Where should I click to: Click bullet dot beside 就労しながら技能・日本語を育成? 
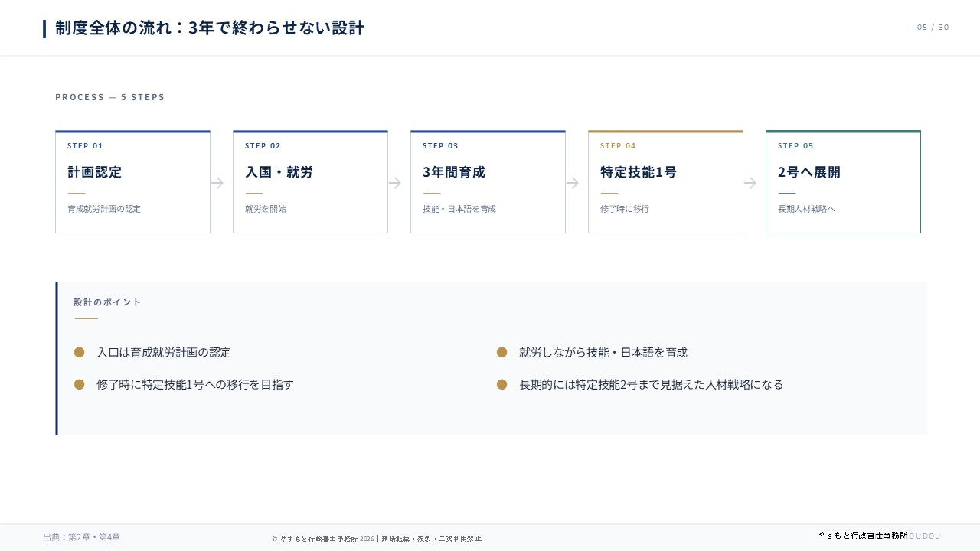tap(501, 352)
